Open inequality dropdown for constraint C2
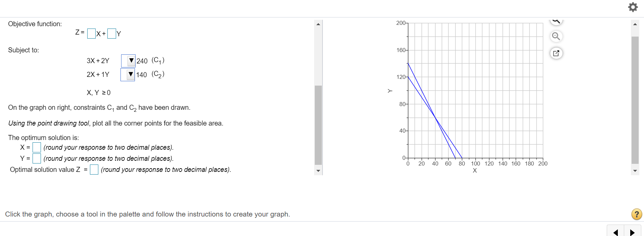The height and width of the screenshot is (236, 644). (128, 75)
